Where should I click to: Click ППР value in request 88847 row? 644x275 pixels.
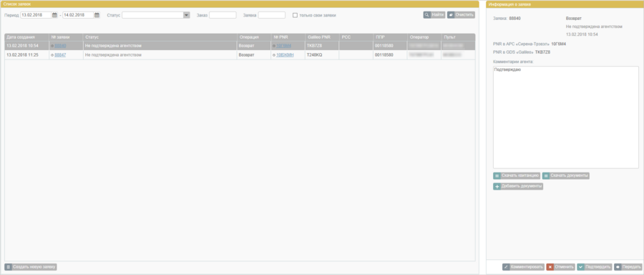tap(390, 55)
